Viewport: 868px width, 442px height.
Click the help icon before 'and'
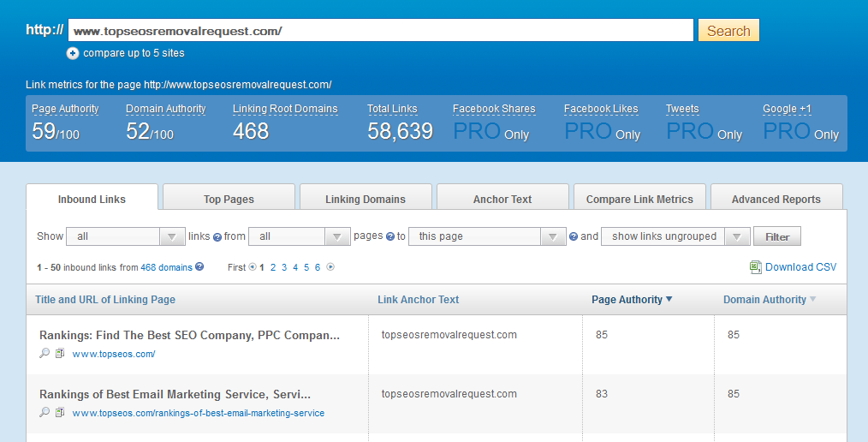(x=574, y=237)
